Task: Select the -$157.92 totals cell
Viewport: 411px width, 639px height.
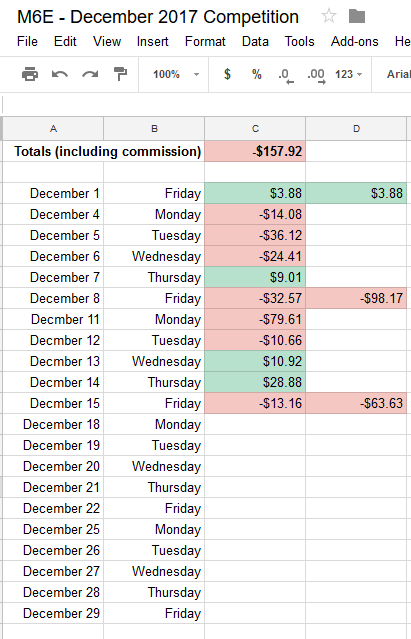Action: 255,151
